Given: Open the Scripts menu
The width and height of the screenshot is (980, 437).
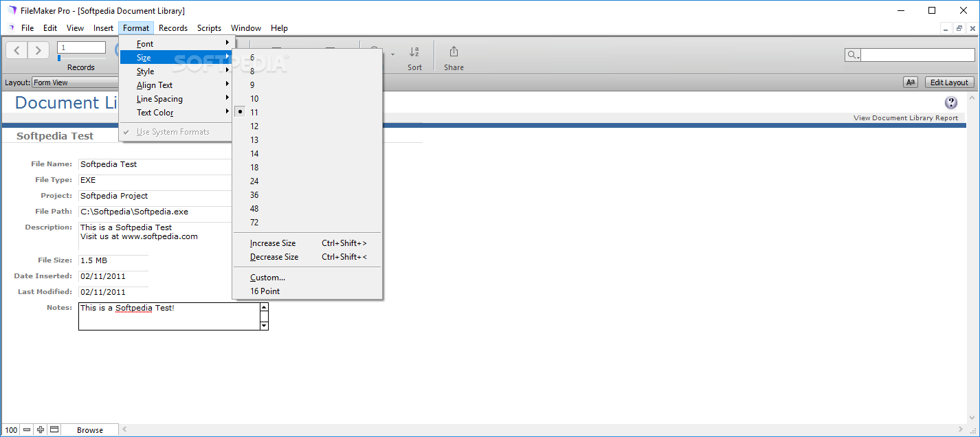Looking at the screenshot, I should click(209, 28).
